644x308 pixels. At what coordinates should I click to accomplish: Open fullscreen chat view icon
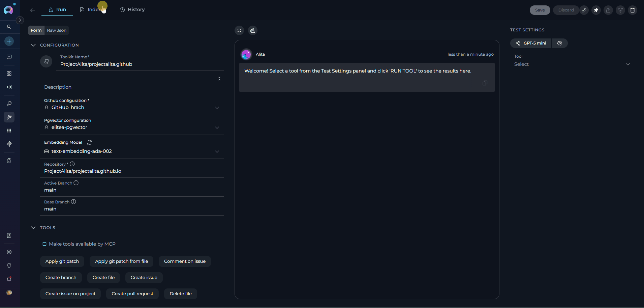239,30
